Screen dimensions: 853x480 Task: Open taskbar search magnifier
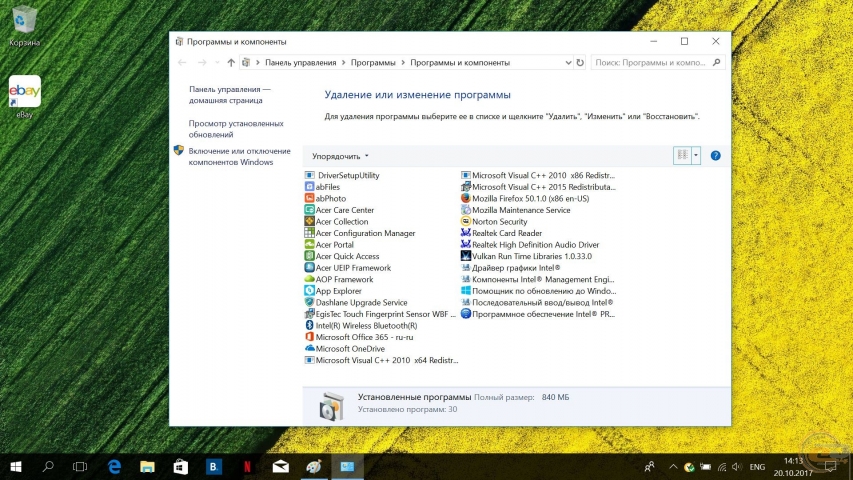click(48, 466)
